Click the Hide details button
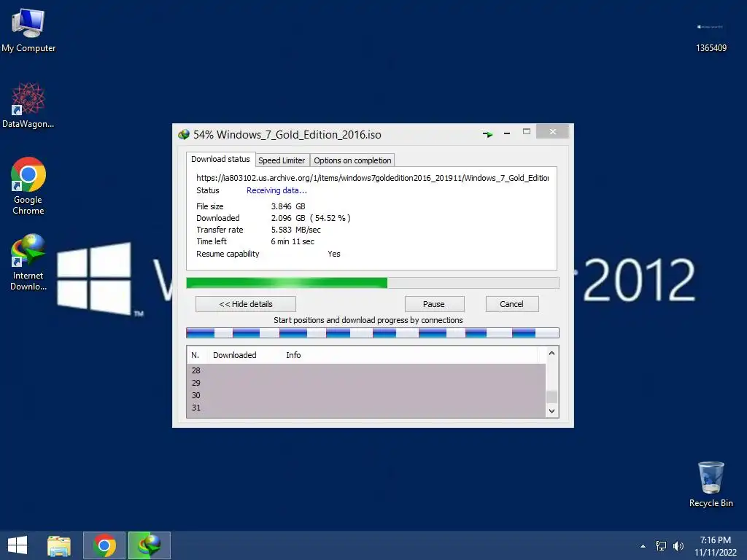The height and width of the screenshot is (560, 747). 246,304
